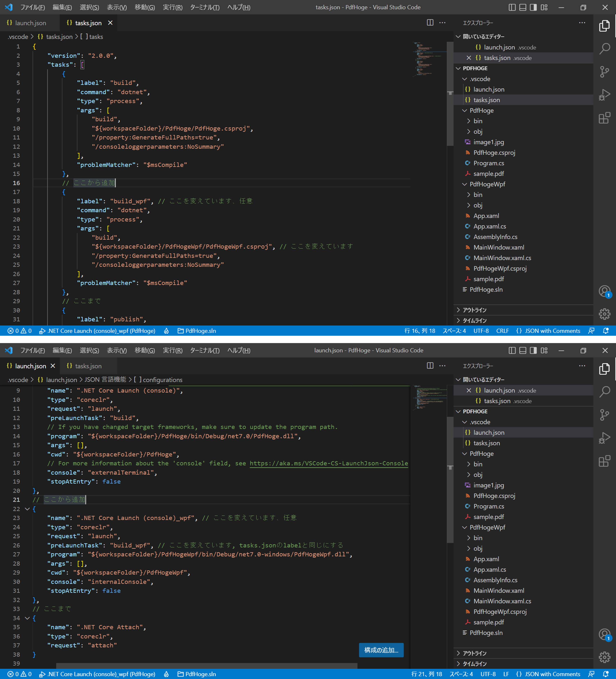Collapse the fold chevron at line 22
The image size is (616, 679).
click(x=27, y=509)
